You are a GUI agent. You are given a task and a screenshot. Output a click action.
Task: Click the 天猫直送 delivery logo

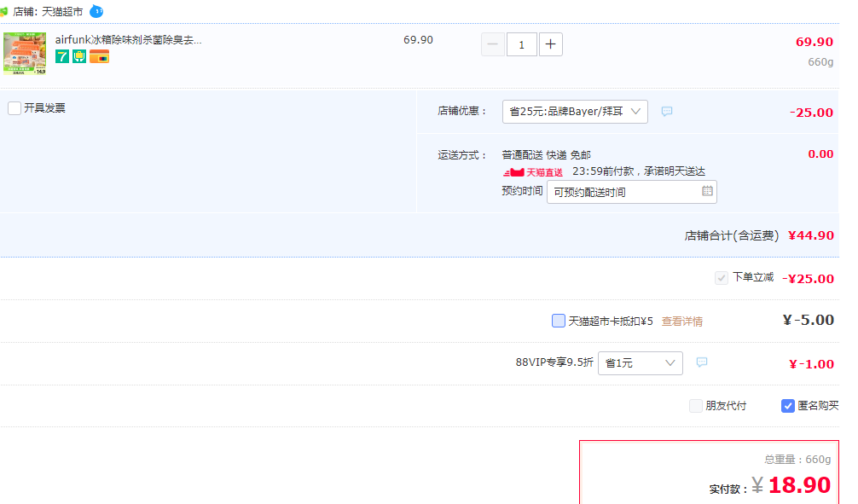(x=533, y=172)
